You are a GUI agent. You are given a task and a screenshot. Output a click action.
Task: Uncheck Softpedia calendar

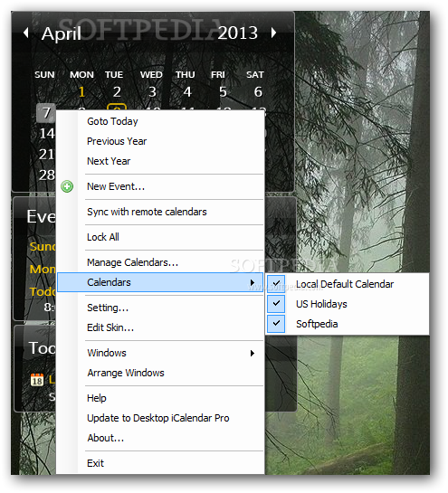click(x=276, y=324)
